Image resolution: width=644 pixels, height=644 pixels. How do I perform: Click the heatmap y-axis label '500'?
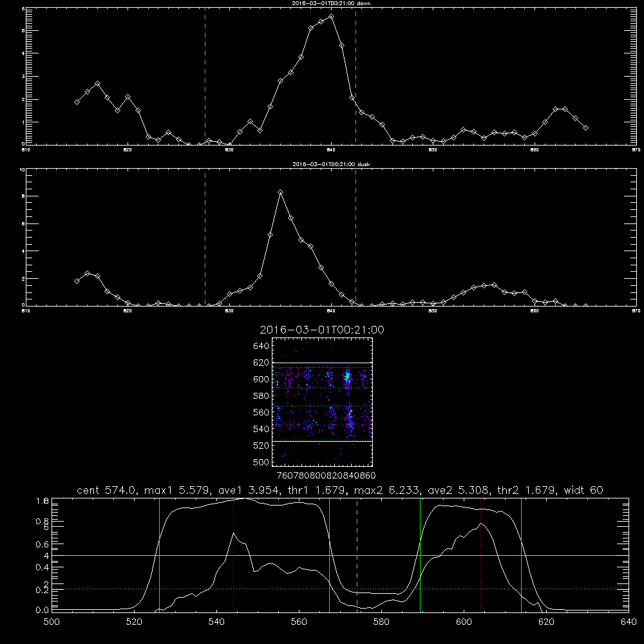tap(261, 462)
